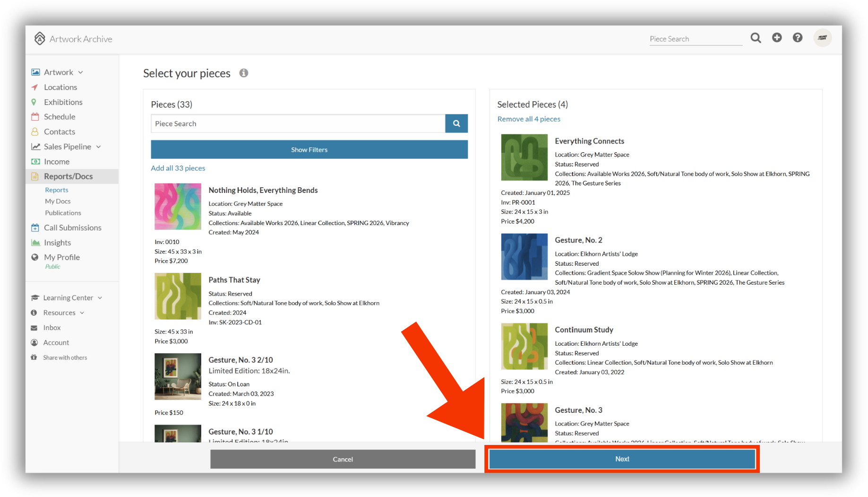Click the Artwork Archive logo
The height and width of the screenshot is (497, 868).
pyautogui.click(x=73, y=39)
